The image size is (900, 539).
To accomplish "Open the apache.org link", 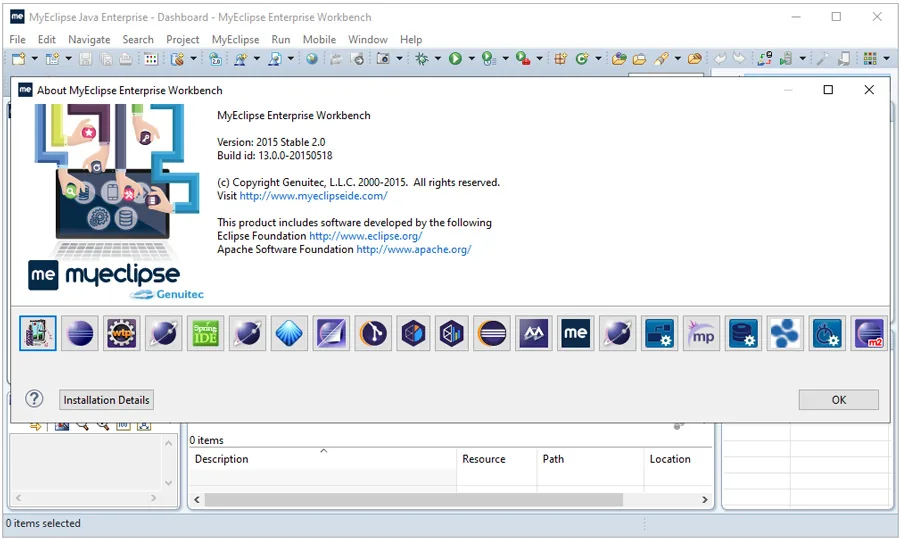I will (414, 249).
